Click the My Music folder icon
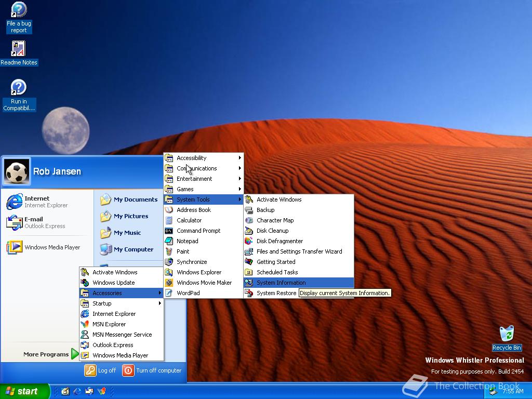Screen dimensions: 532x399 pyautogui.click(x=105, y=233)
